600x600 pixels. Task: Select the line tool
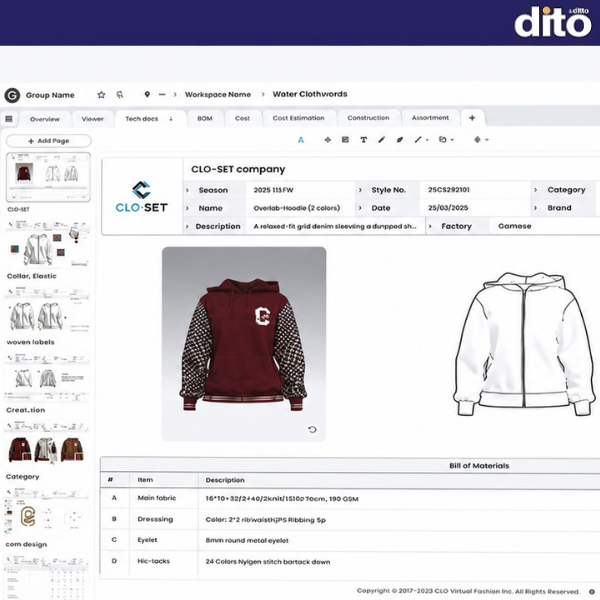[418, 140]
